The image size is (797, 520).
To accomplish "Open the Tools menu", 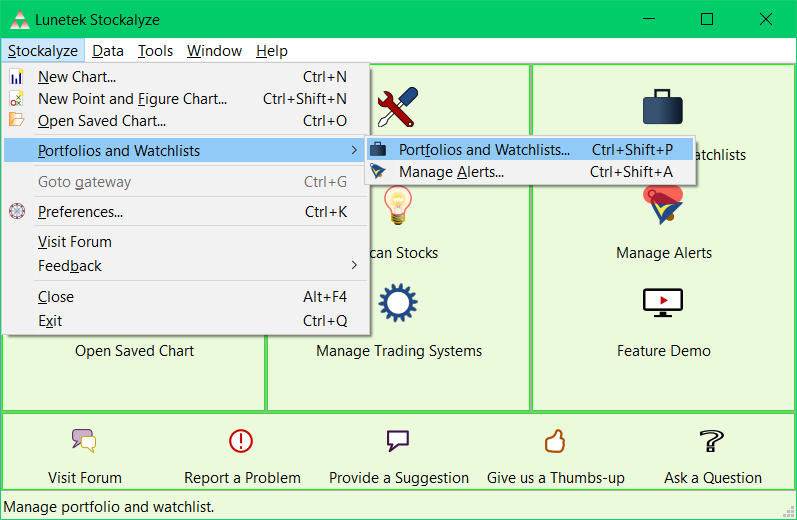I will [155, 51].
